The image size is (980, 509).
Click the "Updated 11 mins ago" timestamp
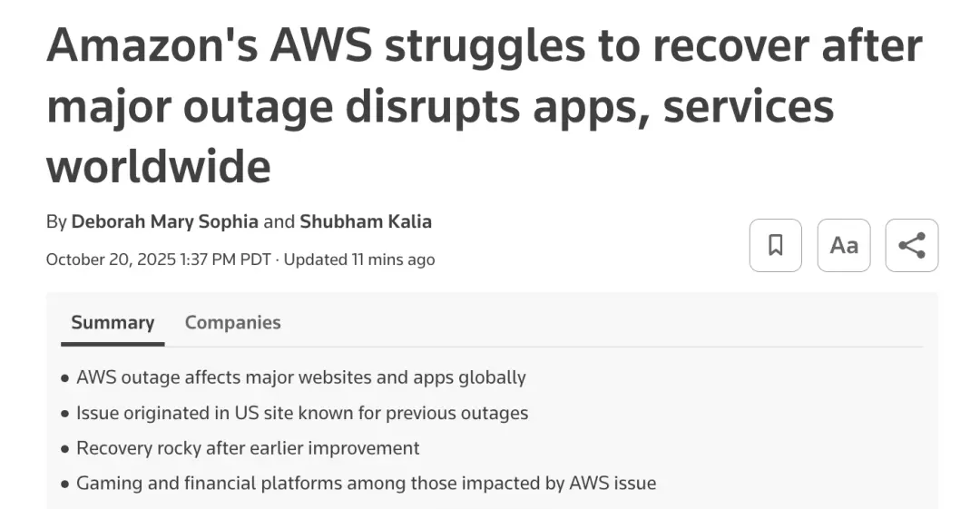359,259
